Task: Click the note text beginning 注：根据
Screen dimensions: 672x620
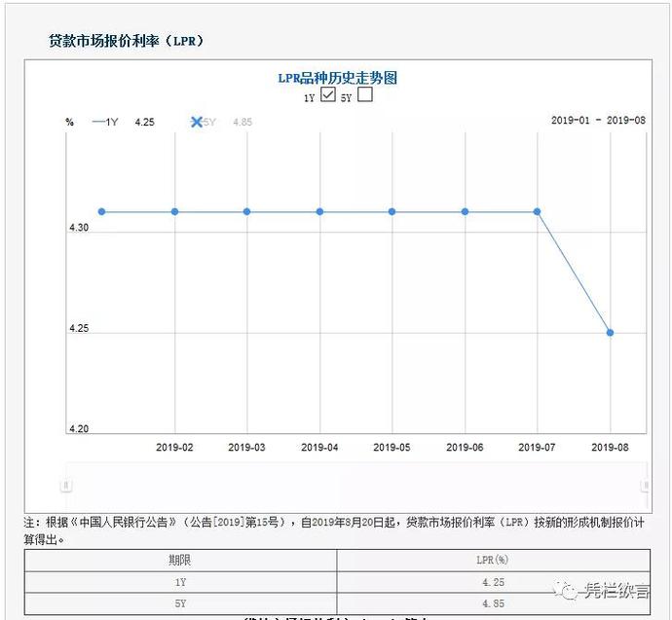Action: coord(334,530)
